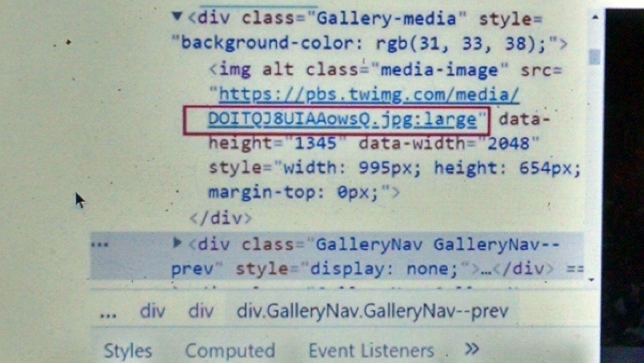Switch to the Styles tab
The height and width of the screenshot is (363, 644).
click(x=128, y=351)
